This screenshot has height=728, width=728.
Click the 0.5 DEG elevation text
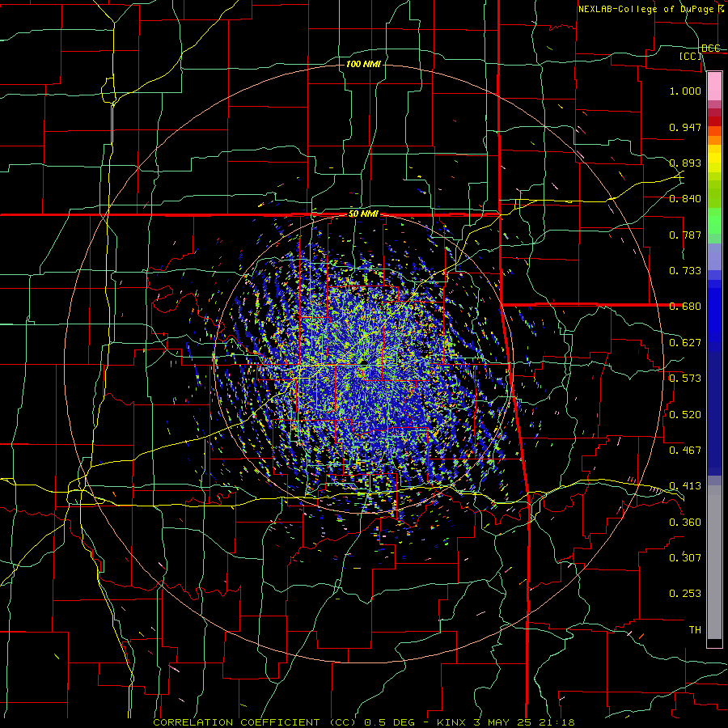pyautogui.click(x=392, y=722)
